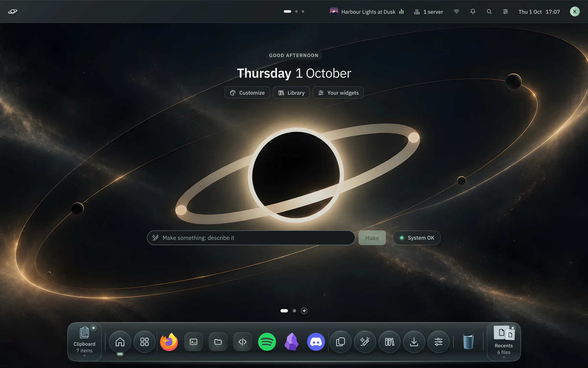Open the K user avatar menu

[x=575, y=12]
